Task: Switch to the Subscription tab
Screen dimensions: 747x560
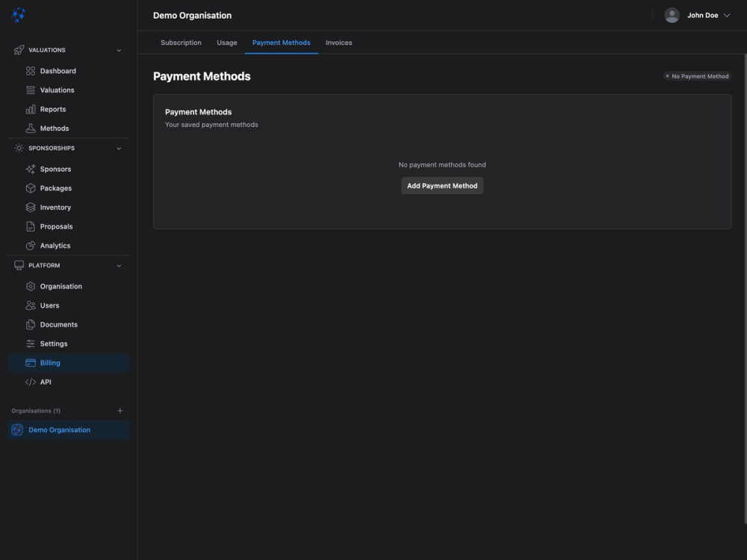Action: point(180,43)
